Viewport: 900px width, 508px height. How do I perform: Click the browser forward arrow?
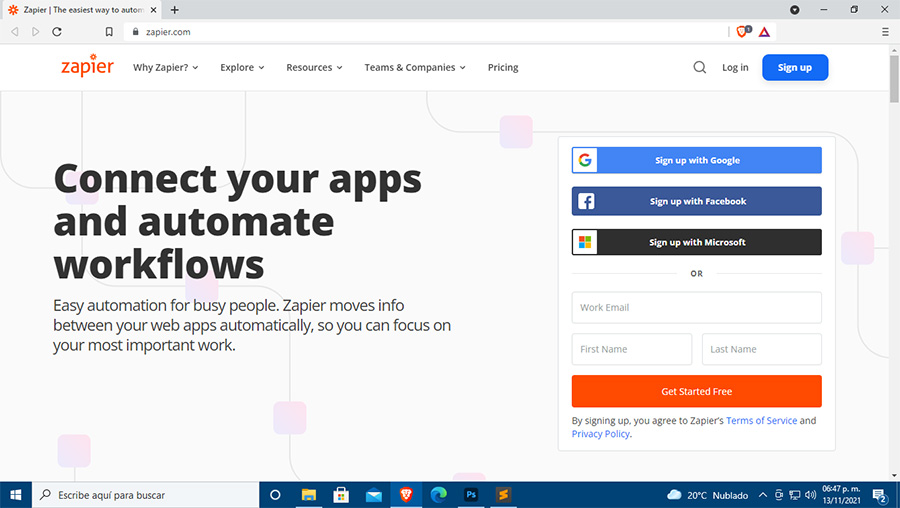[36, 32]
